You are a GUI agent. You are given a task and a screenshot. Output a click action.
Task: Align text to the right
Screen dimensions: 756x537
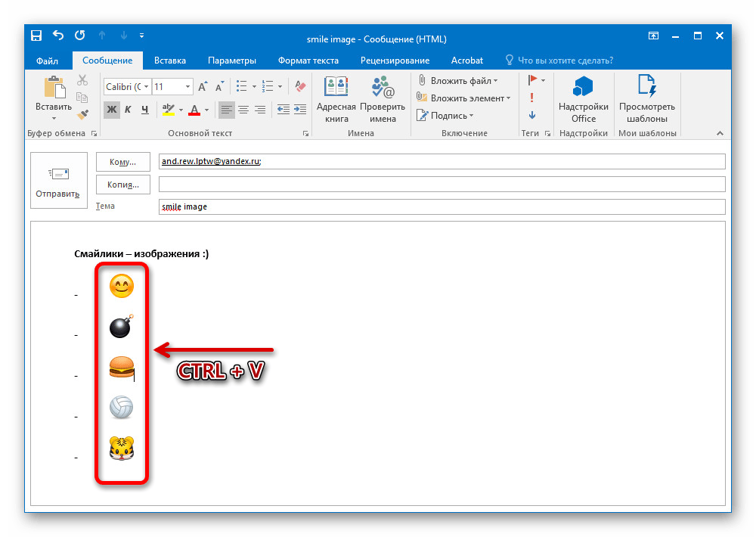coord(260,110)
